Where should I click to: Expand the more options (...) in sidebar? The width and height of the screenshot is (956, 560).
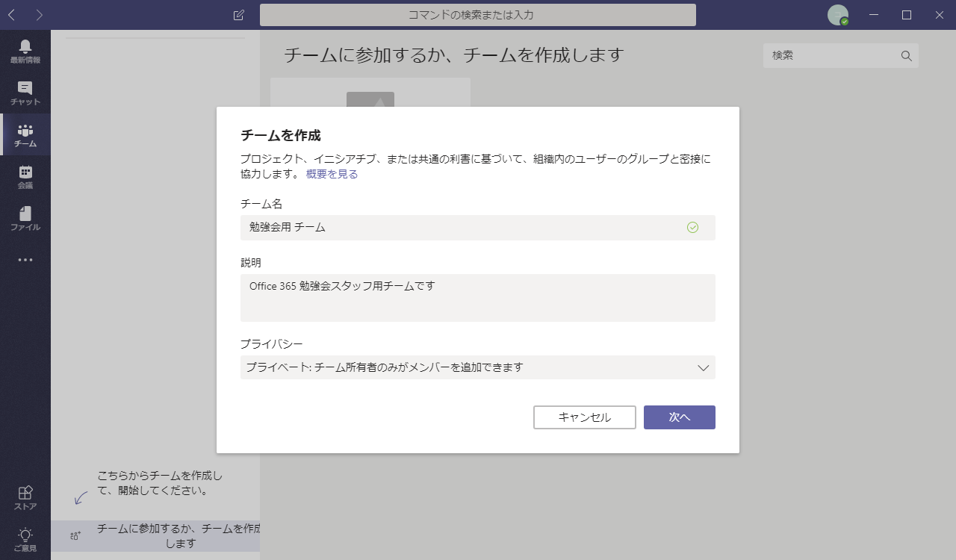point(25,259)
